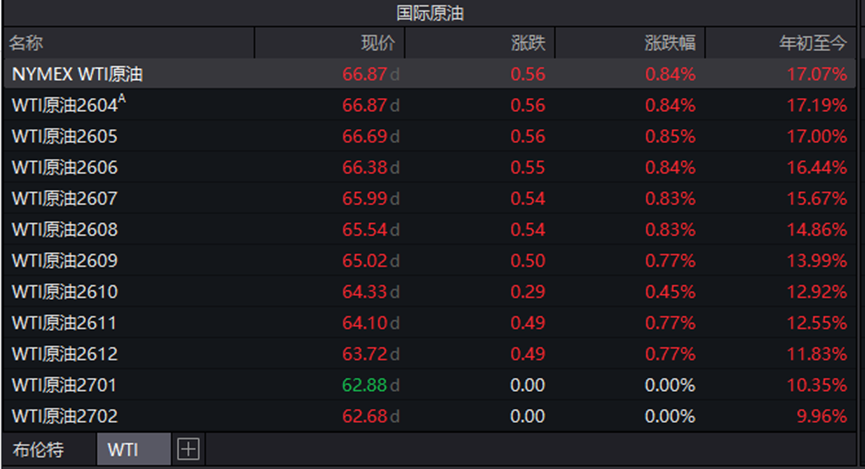This screenshot has height=469, width=865.
Task: Sort by 名称 column header
Action: 28,43
